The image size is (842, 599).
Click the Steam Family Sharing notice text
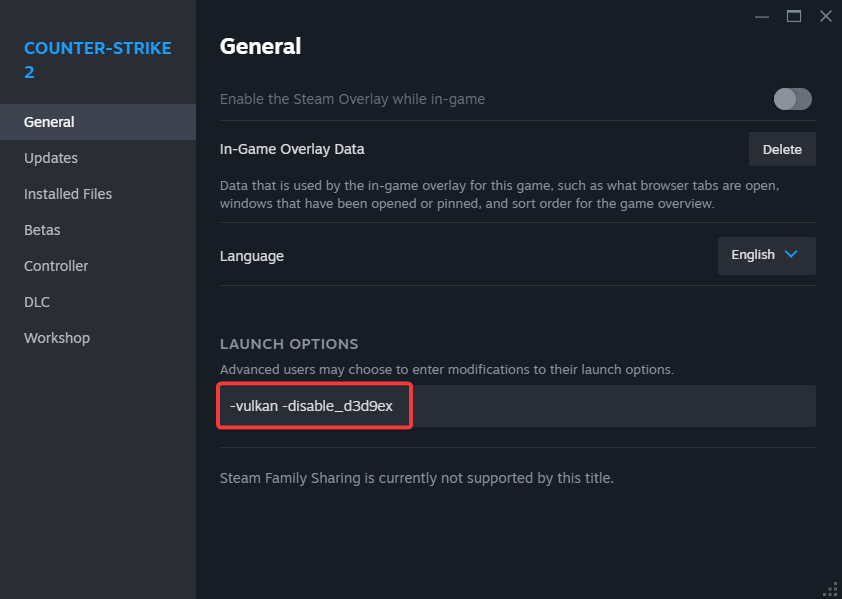pyautogui.click(x=416, y=478)
